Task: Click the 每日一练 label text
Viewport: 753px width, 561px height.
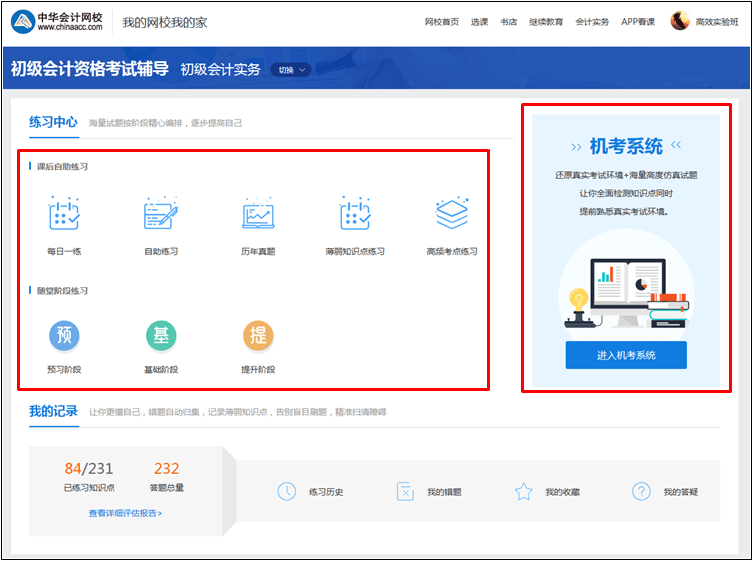Action: tap(64, 251)
